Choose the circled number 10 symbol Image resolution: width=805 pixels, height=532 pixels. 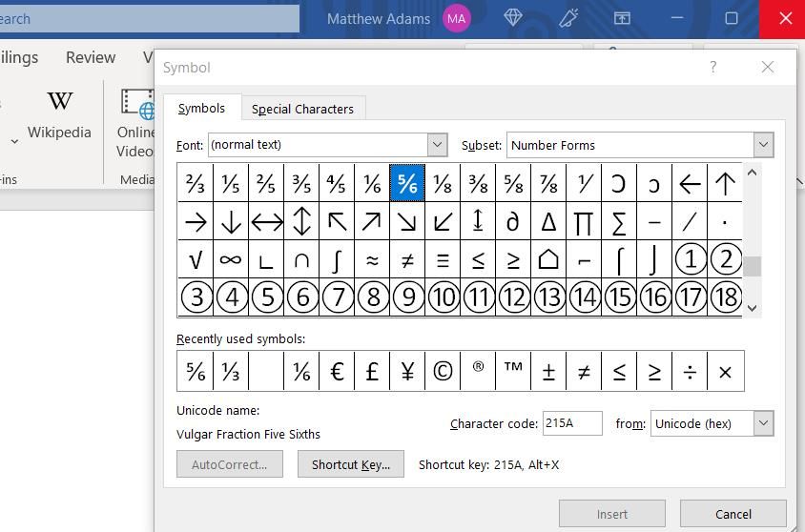pos(443,297)
